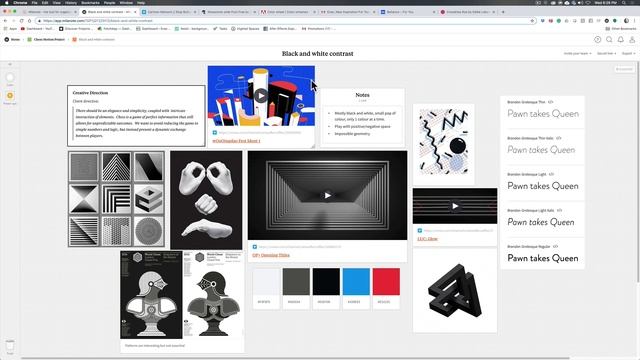The image size is (640, 360).
Task: Select the black impossible triangle image
Action: pyautogui.click(x=455, y=290)
